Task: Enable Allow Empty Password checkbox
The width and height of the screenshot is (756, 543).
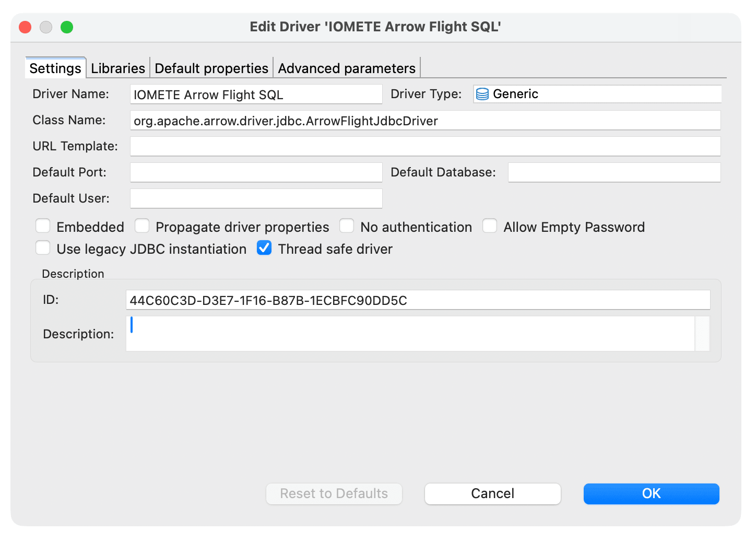Action: click(490, 226)
